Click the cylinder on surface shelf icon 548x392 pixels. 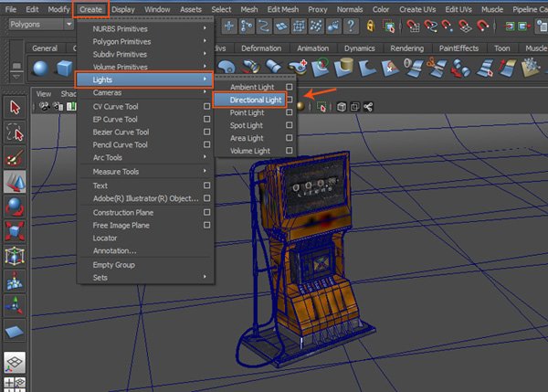[x=344, y=68]
